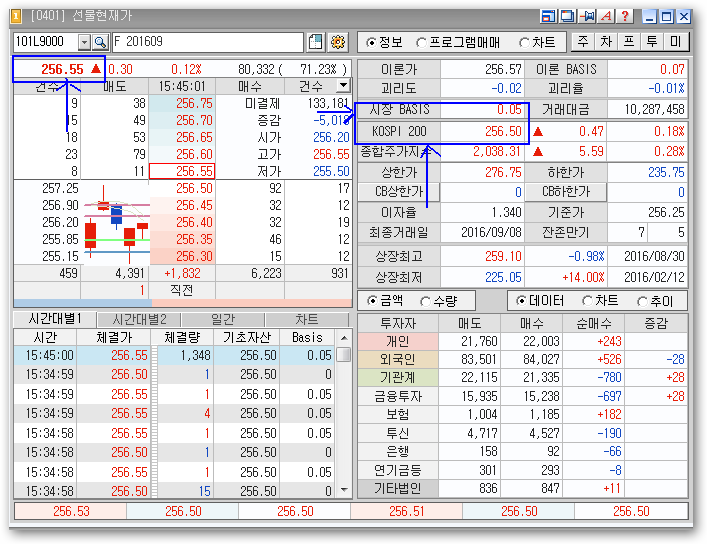Image resolution: width=707 pixels, height=544 pixels.
Task: Click the bottom ticker value 256.53
Action: 71,511
